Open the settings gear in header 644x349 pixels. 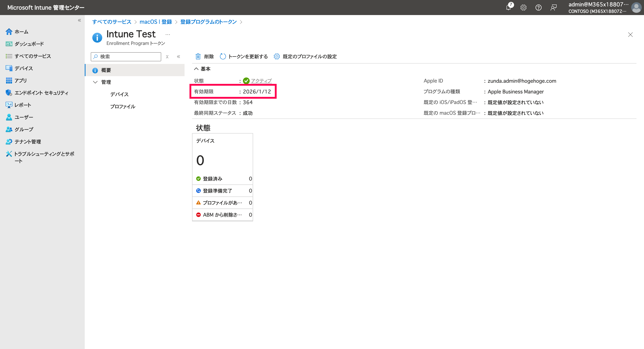523,8
